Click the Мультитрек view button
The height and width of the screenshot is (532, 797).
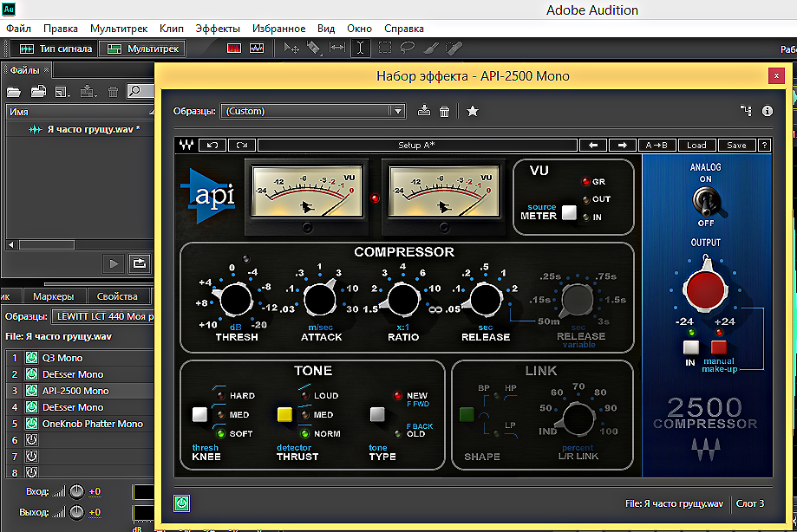[142, 49]
